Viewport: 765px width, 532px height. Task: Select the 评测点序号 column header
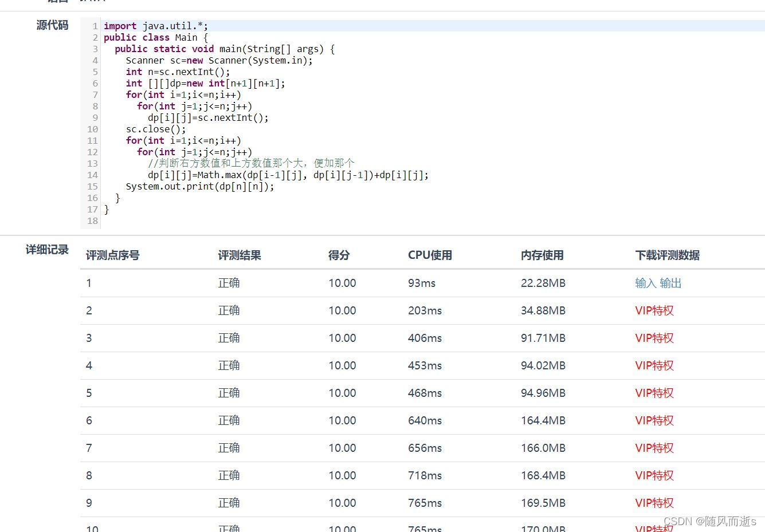tap(113, 255)
